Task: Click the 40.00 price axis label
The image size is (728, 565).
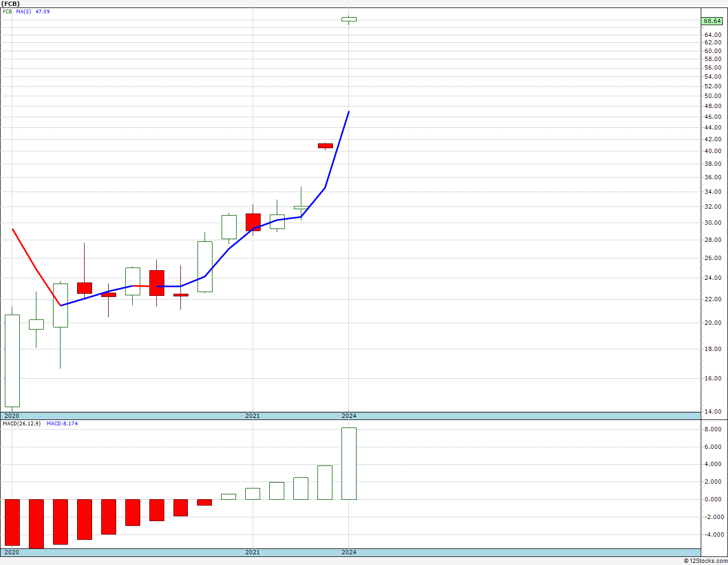Action: coord(712,151)
